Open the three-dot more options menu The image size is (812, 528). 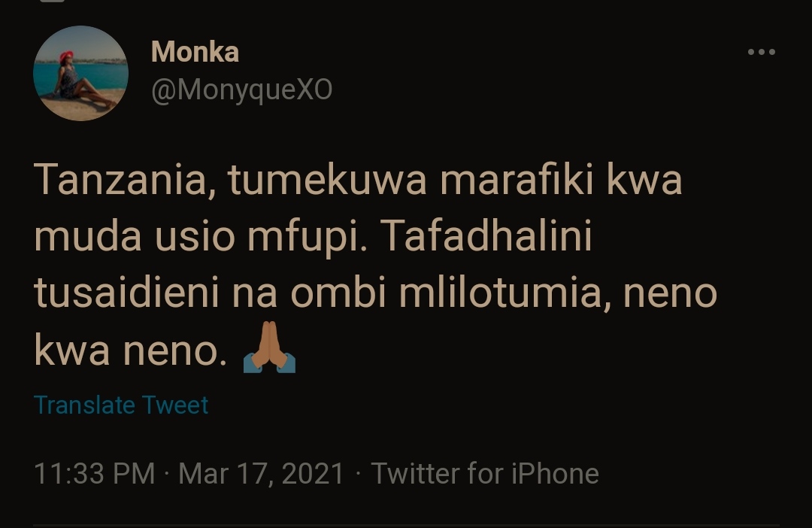[x=761, y=52]
